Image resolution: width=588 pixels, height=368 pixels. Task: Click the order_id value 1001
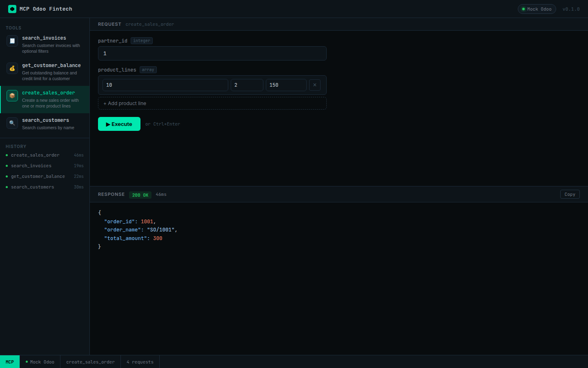coord(147,222)
